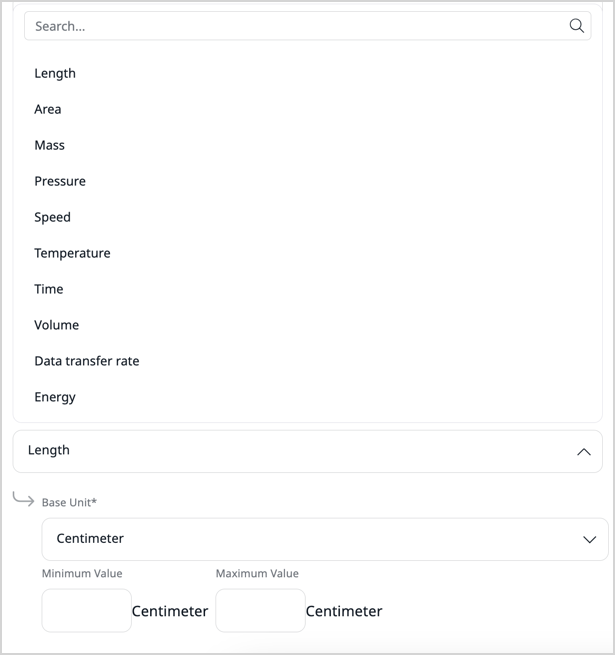The width and height of the screenshot is (615, 655).
Task: Collapse the Length dropdown chevron
Action: 584,452
